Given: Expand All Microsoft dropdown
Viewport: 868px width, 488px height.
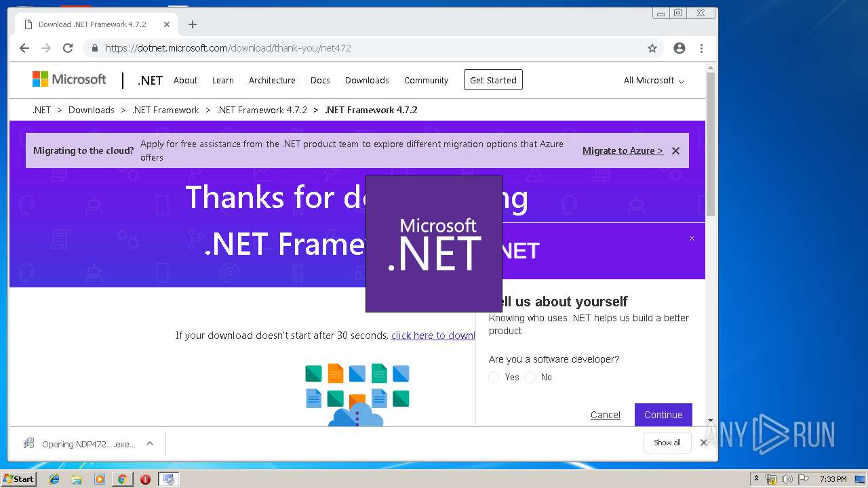Looking at the screenshot, I should coord(654,80).
